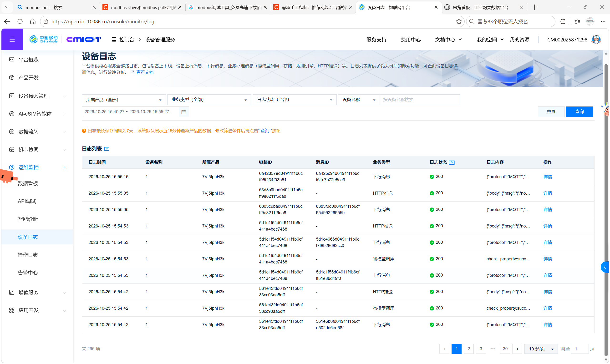Open 查看文档 link
The width and height of the screenshot is (610, 364).
145,72
